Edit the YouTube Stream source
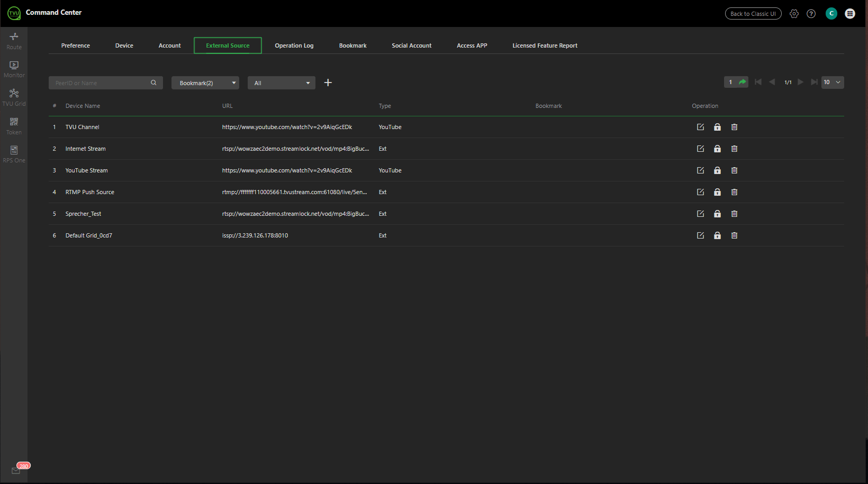This screenshot has width=868, height=484. (x=700, y=170)
